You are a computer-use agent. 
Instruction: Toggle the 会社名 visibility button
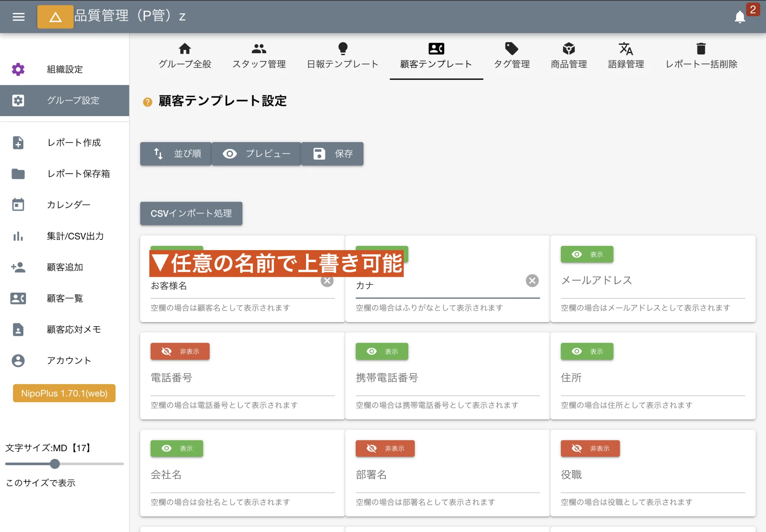pos(177,449)
